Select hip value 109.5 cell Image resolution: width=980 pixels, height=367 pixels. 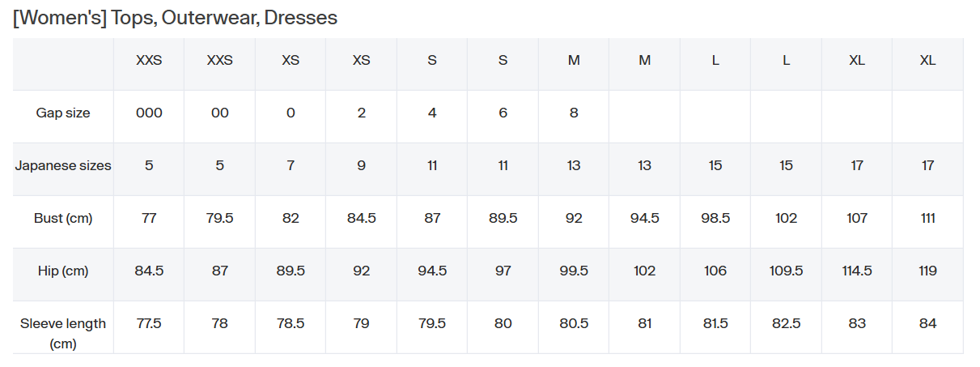pos(787,271)
